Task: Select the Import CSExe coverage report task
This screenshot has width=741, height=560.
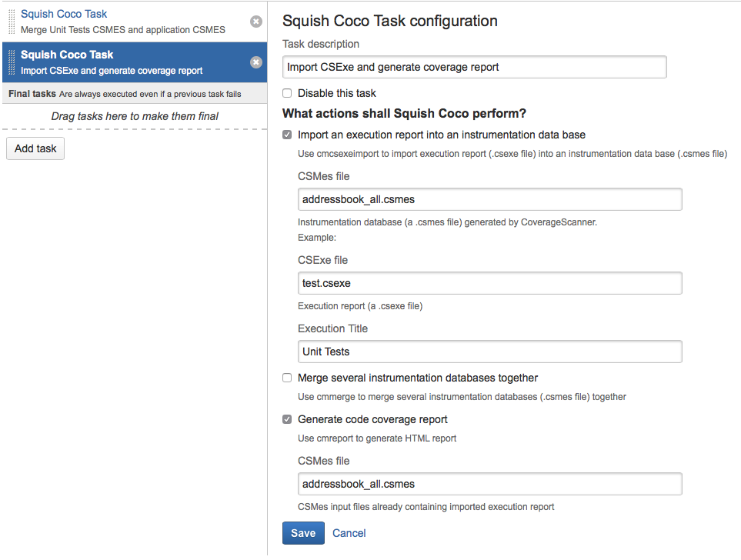Action: click(x=123, y=62)
